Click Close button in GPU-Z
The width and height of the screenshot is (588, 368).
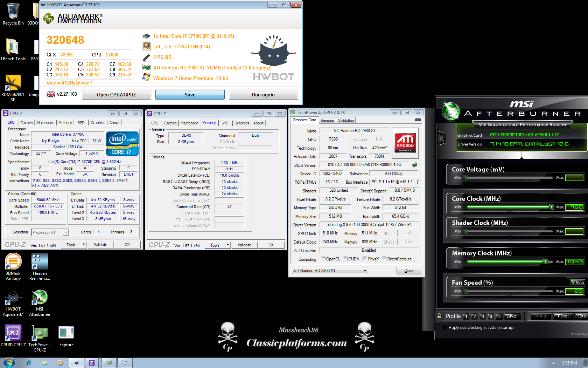(x=409, y=271)
